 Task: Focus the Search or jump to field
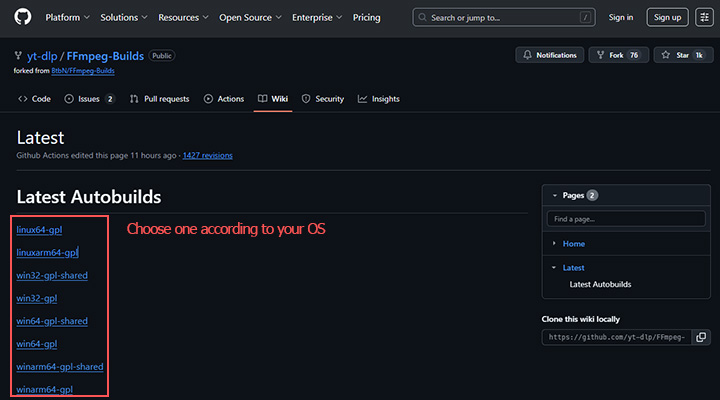504,17
